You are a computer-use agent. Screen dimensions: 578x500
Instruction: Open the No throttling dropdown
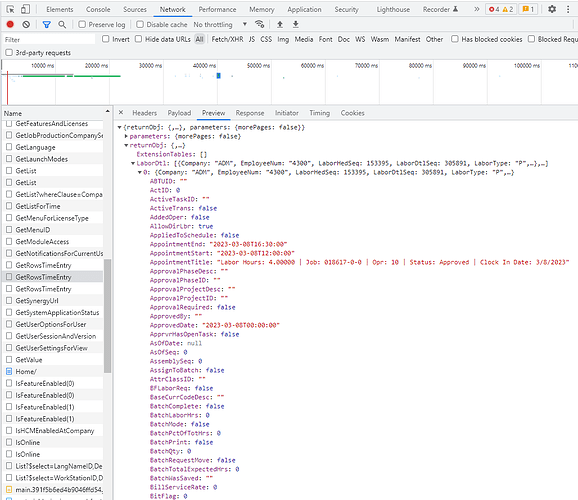(x=220, y=25)
